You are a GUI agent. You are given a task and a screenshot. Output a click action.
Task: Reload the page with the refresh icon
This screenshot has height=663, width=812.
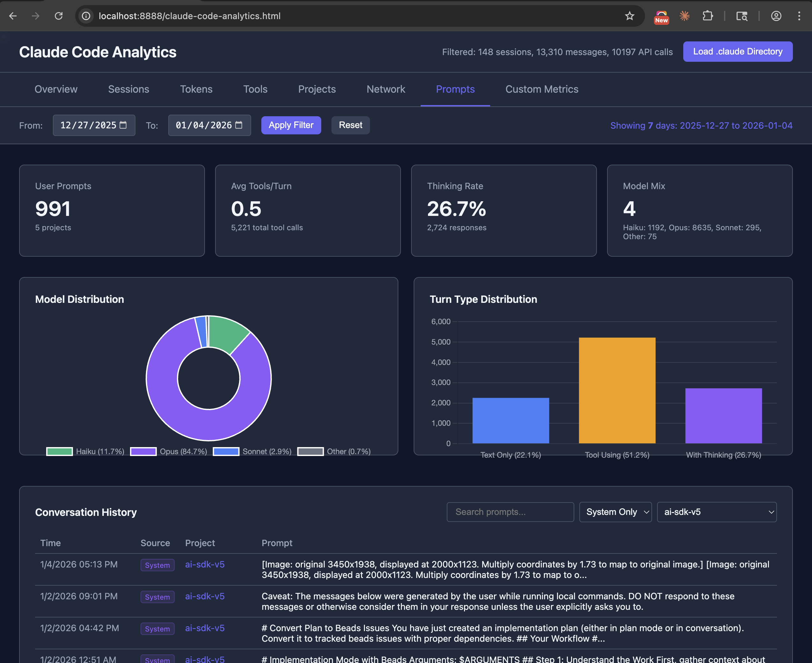click(58, 16)
